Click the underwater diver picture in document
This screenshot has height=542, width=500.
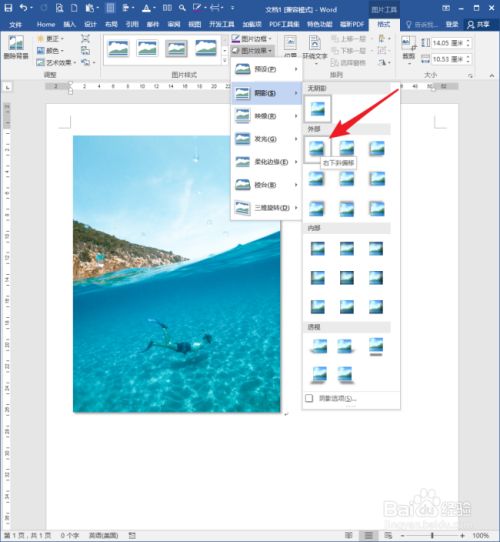click(177, 274)
